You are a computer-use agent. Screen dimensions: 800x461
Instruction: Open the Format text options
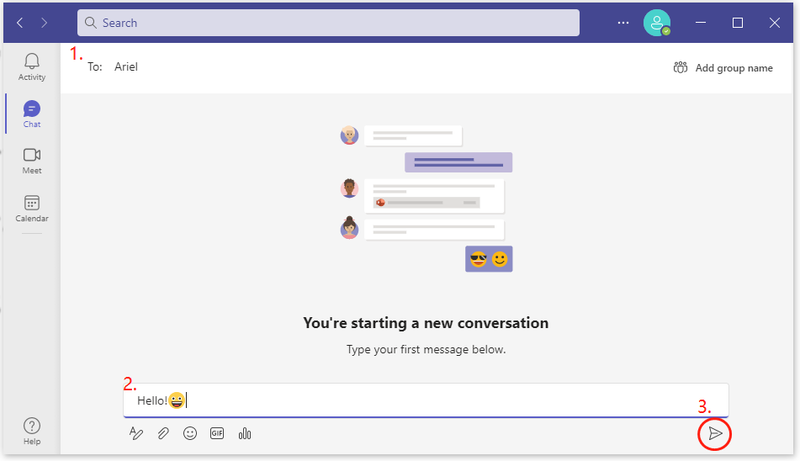[136, 433]
